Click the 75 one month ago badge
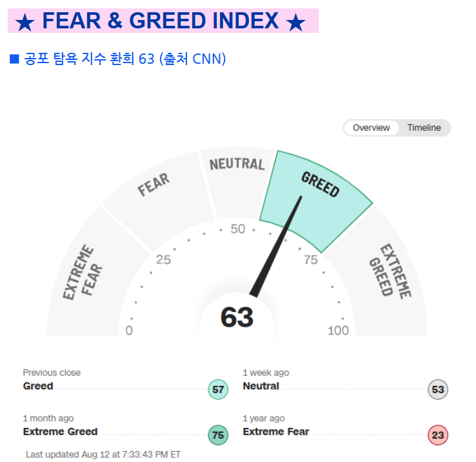The height and width of the screenshot is (462, 476). [218, 435]
